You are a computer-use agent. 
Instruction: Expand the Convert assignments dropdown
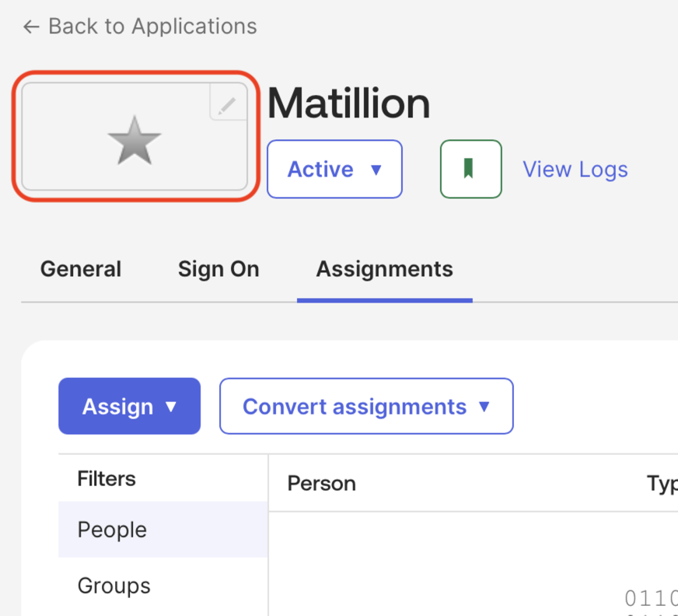pyautogui.click(x=355, y=406)
